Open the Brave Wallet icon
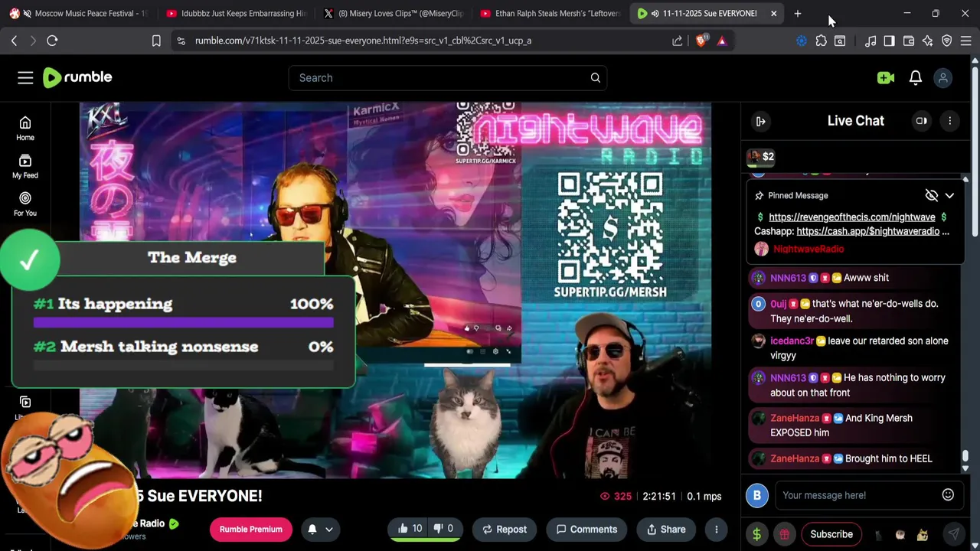980x551 pixels. pos(909,41)
